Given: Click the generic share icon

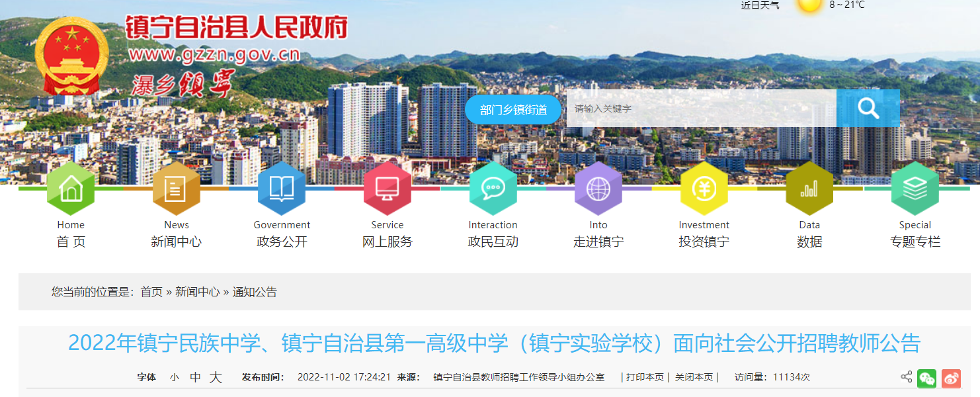Looking at the screenshot, I should click(x=906, y=377).
